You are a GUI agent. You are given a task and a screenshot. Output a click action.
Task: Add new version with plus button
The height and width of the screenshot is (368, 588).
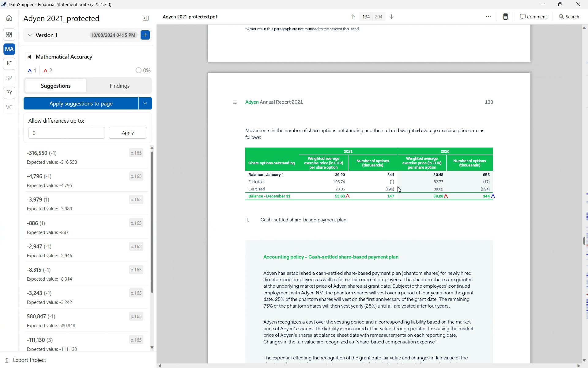pyautogui.click(x=145, y=35)
